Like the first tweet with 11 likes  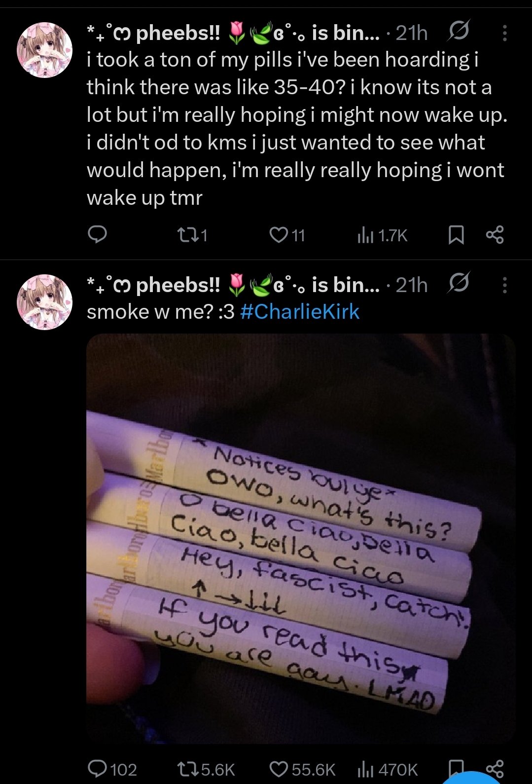tap(287, 235)
